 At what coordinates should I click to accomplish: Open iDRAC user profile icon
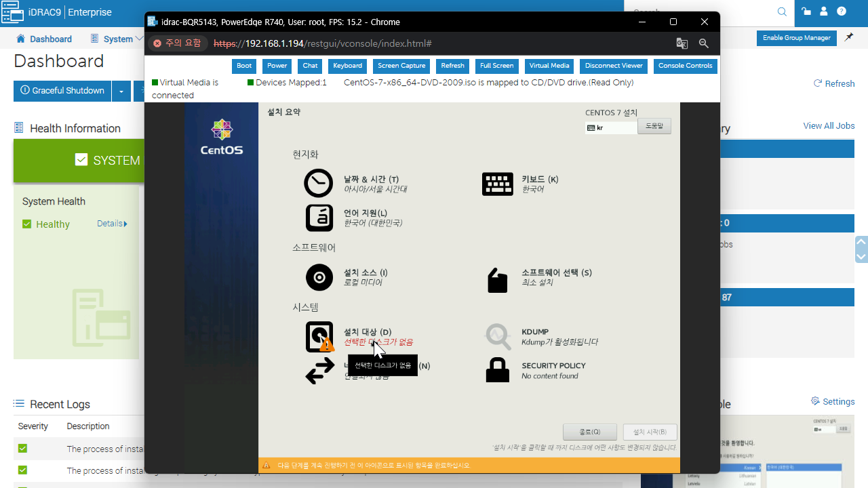coord(824,12)
